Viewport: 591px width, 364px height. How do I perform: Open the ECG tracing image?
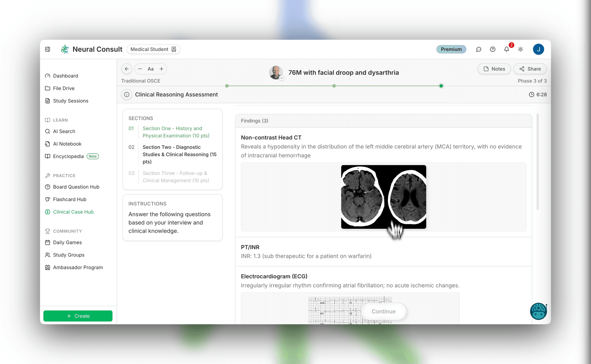click(350, 310)
